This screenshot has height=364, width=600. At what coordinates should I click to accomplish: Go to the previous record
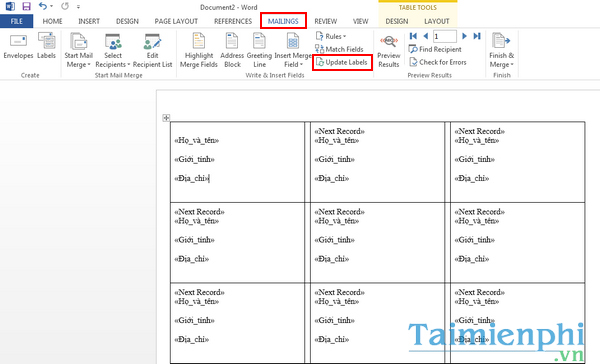point(426,36)
